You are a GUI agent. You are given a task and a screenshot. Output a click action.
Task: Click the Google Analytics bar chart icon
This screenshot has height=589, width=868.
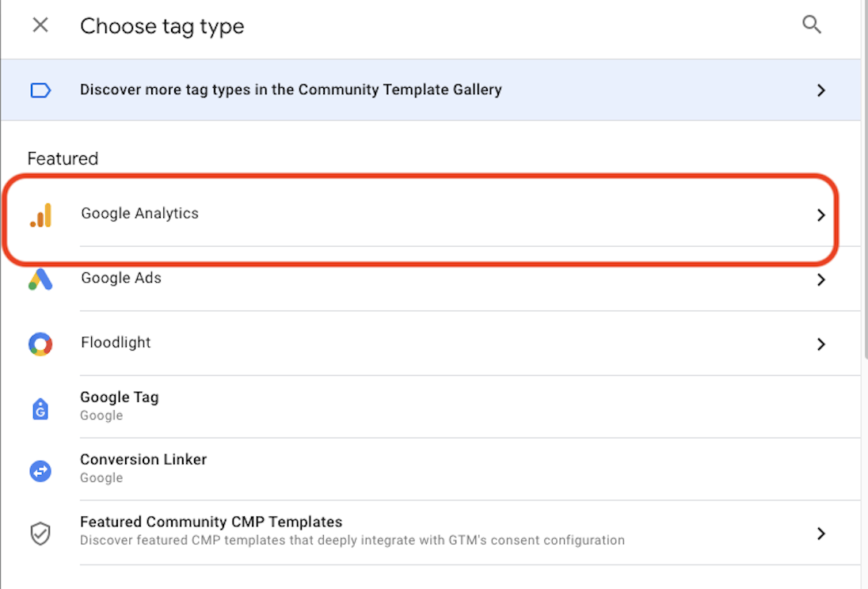point(41,215)
